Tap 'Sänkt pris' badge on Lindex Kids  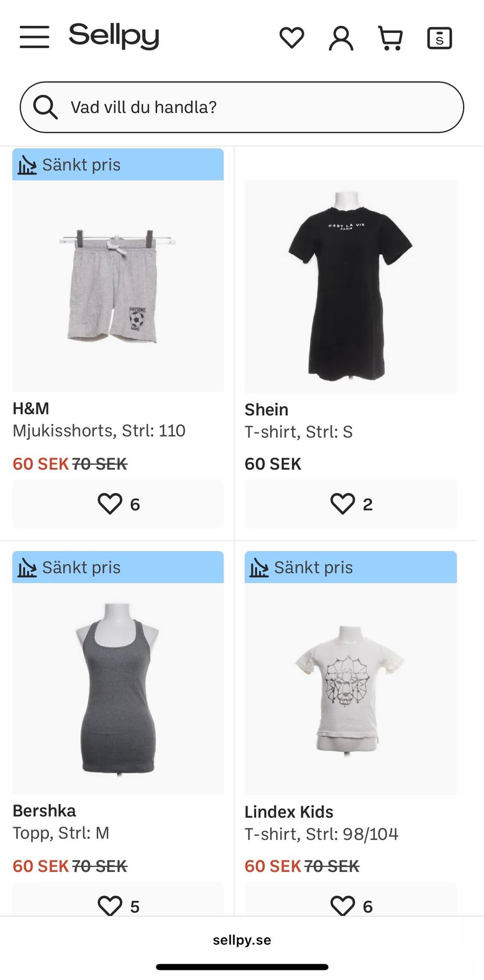[x=350, y=567]
